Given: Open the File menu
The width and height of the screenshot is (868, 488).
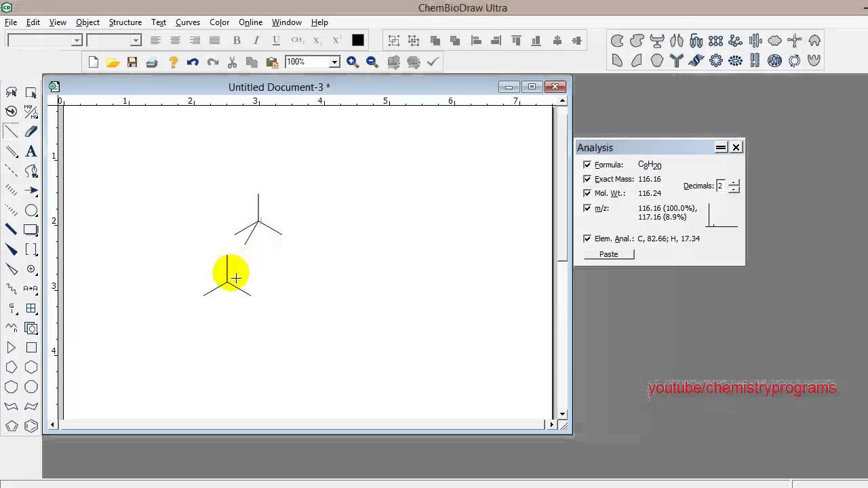Looking at the screenshot, I should tap(11, 22).
